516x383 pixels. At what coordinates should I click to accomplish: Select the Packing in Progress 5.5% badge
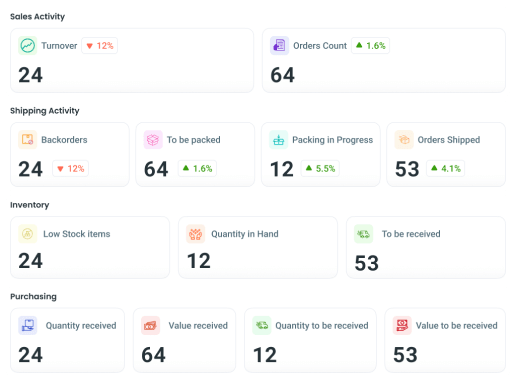[x=320, y=168]
